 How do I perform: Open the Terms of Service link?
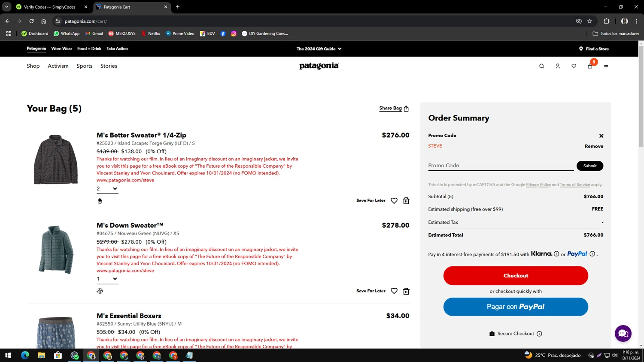[x=574, y=185]
